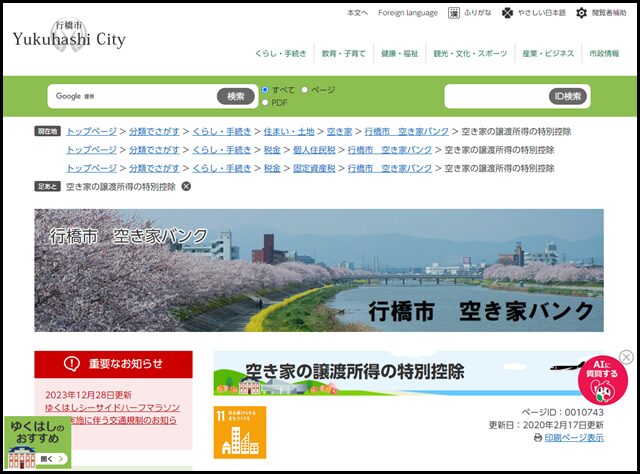Click 2023年12月28日更新 date text
This screenshot has height=474, width=640.
pos(88,395)
